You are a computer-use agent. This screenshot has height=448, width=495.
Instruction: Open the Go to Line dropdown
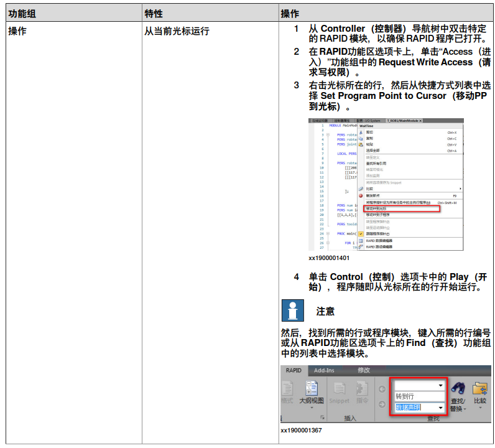click(x=441, y=385)
